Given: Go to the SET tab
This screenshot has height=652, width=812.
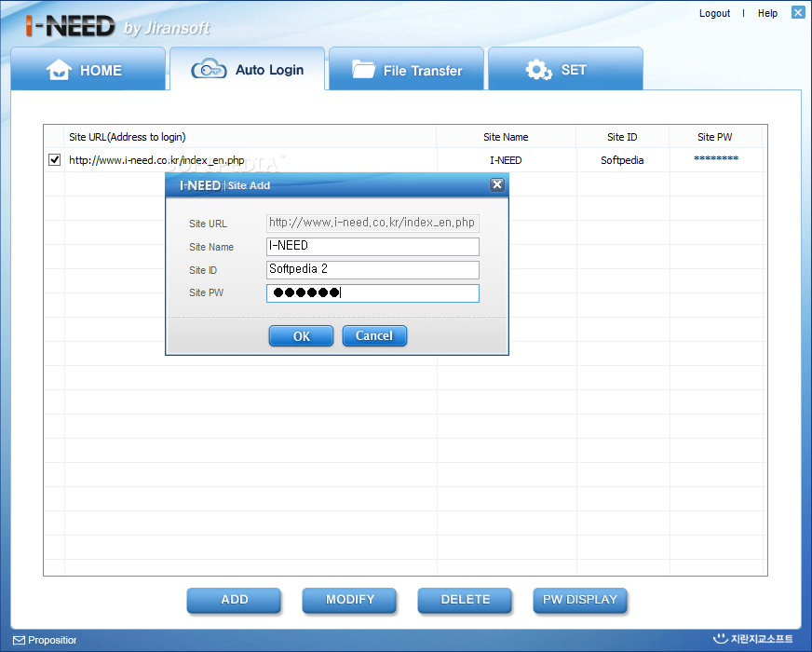Looking at the screenshot, I should [565, 70].
